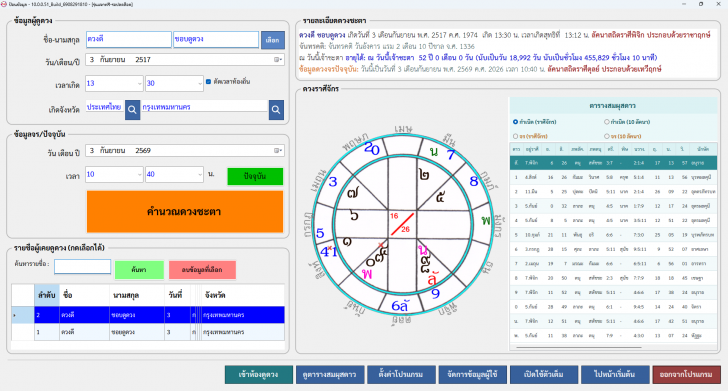Click เข้าห้องดูดวง button at bottom
This screenshot has height=391, width=728.
coord(259,374)
